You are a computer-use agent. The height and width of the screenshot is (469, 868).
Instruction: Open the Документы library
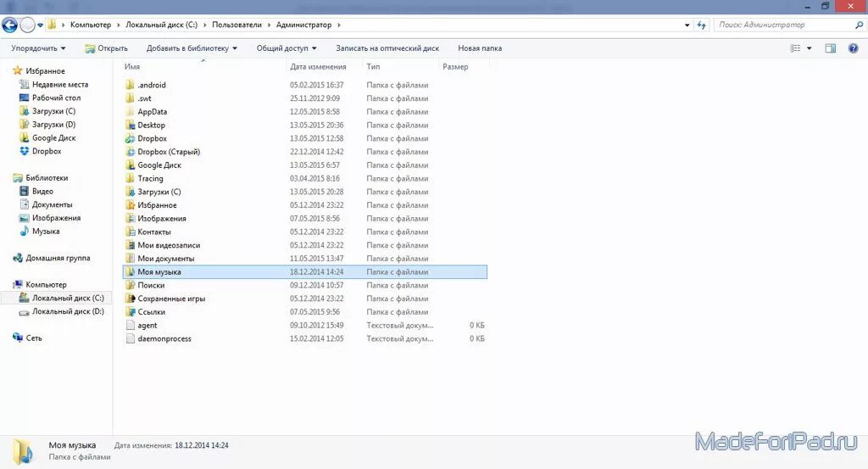pos(46,204)
